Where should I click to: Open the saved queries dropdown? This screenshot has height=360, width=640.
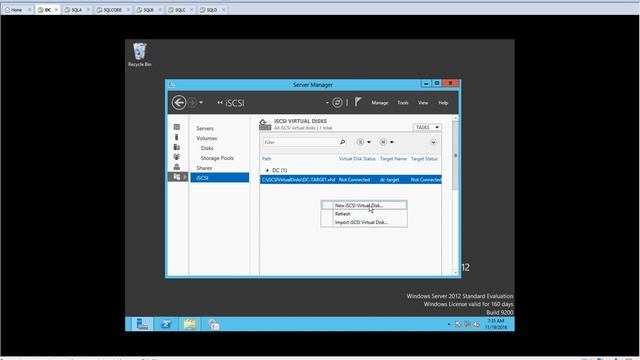(386, 142)
